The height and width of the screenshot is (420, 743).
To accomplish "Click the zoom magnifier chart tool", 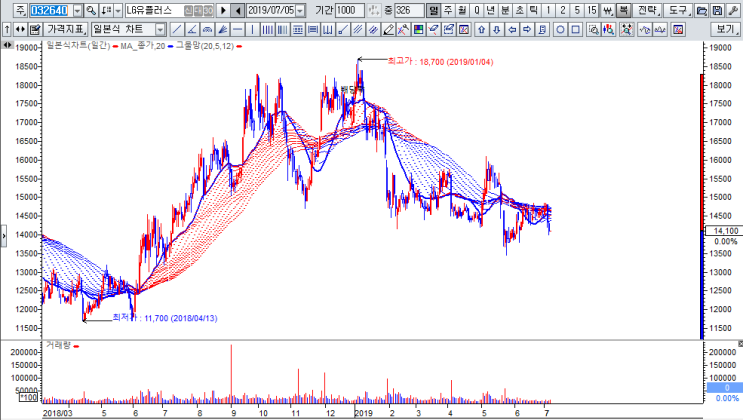I will (x=593, y=30).
